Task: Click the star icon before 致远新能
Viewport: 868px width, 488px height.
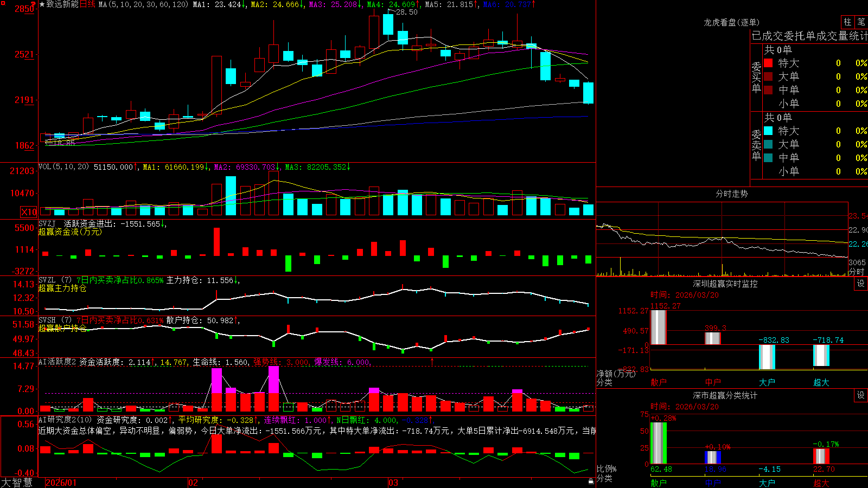Action: tap(42, 4)
